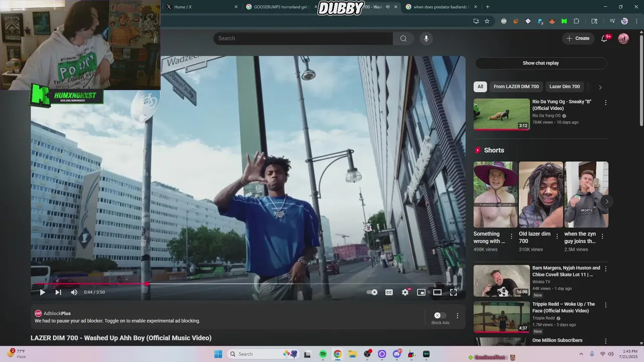Open Chrome media controls icon

click(612, 21)
